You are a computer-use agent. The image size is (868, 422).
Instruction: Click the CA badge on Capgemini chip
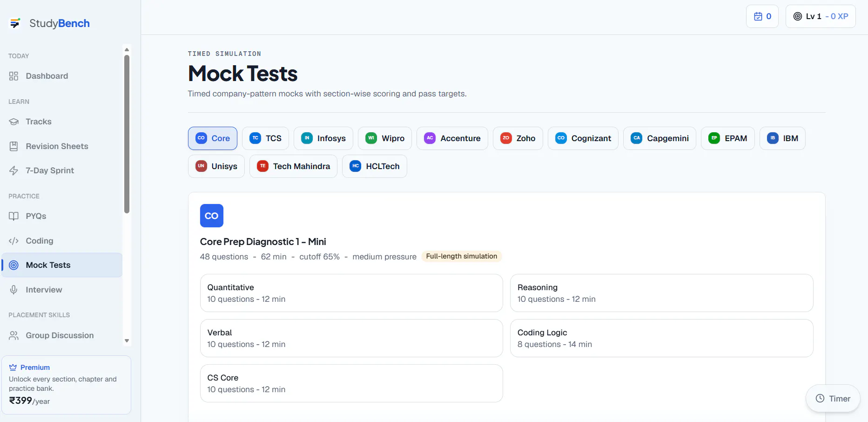637,138
